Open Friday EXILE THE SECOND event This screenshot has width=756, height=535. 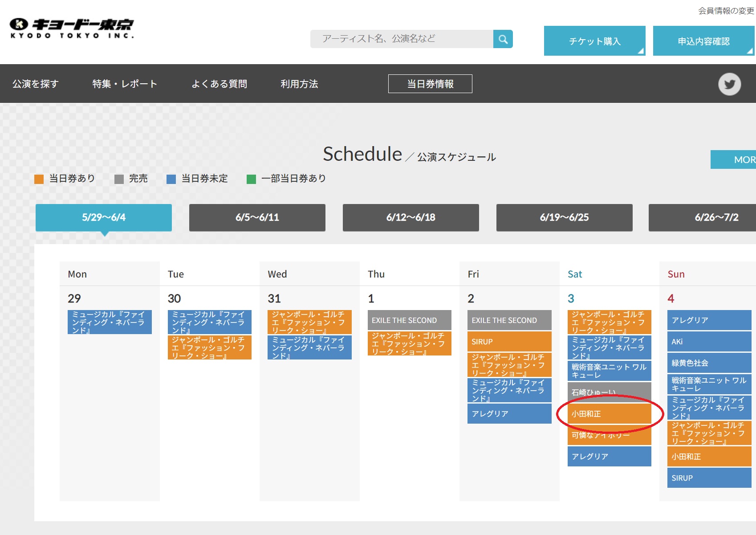[x=509, y=320]
